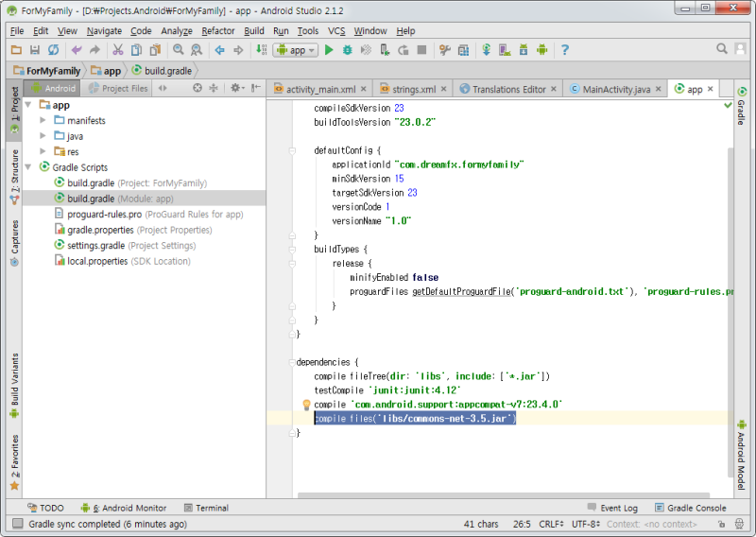Click the Help question mark icon

[x=565, y=50]
